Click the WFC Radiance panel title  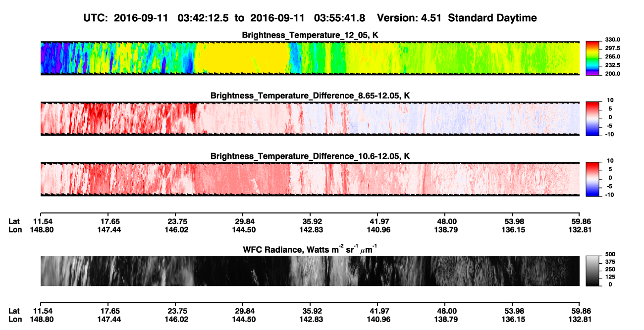(310, 249)
